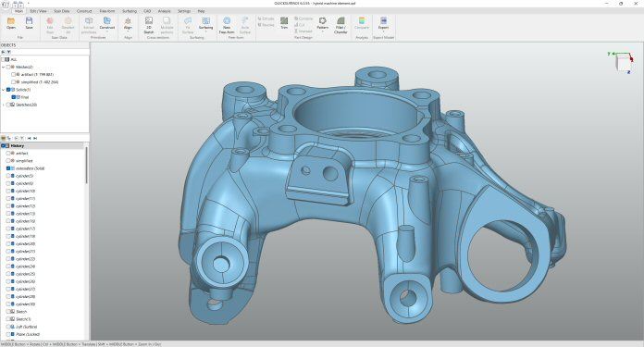
Task: Uncheck the Solids visibility checkbox
Action: pos(8,90)
